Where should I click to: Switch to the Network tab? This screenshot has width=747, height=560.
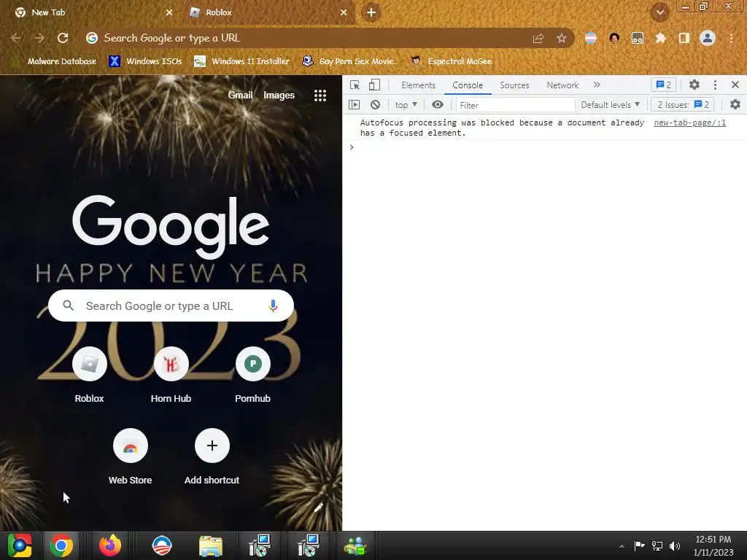[x=562, y=85]
